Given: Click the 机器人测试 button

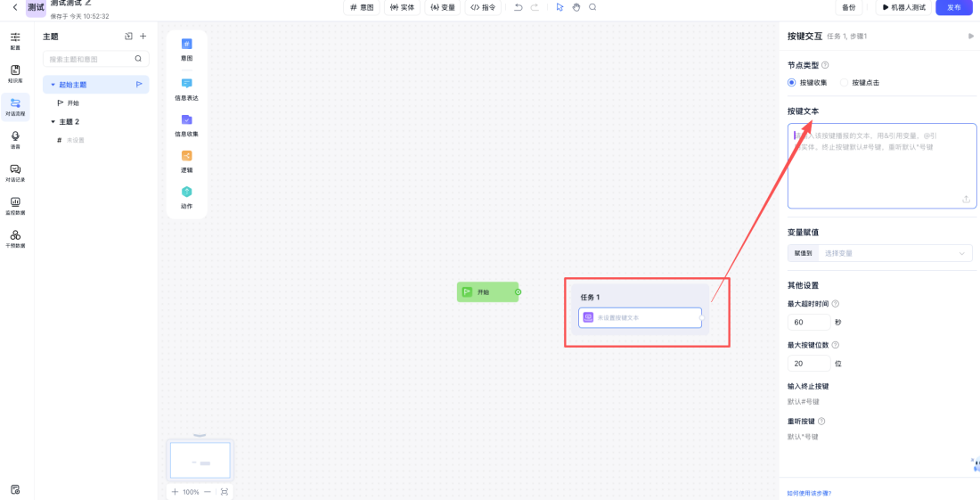Looking at the screenshot, I should 903,7.
